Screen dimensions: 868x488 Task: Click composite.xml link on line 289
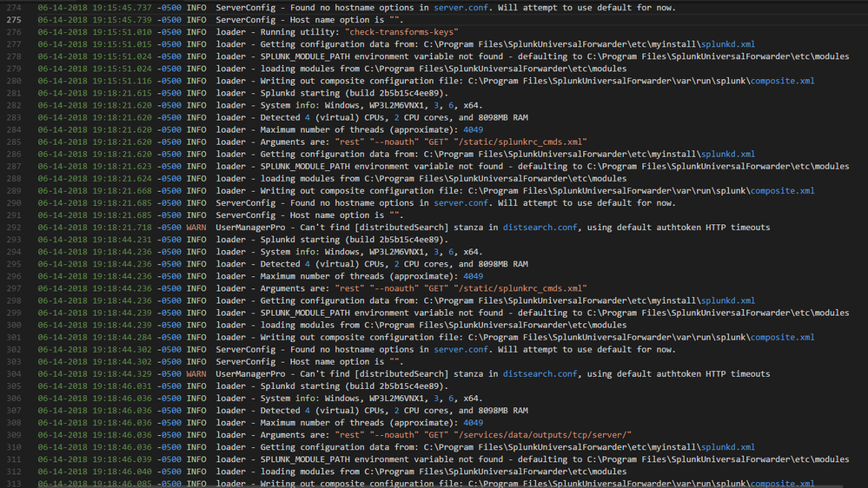point(782,191)
